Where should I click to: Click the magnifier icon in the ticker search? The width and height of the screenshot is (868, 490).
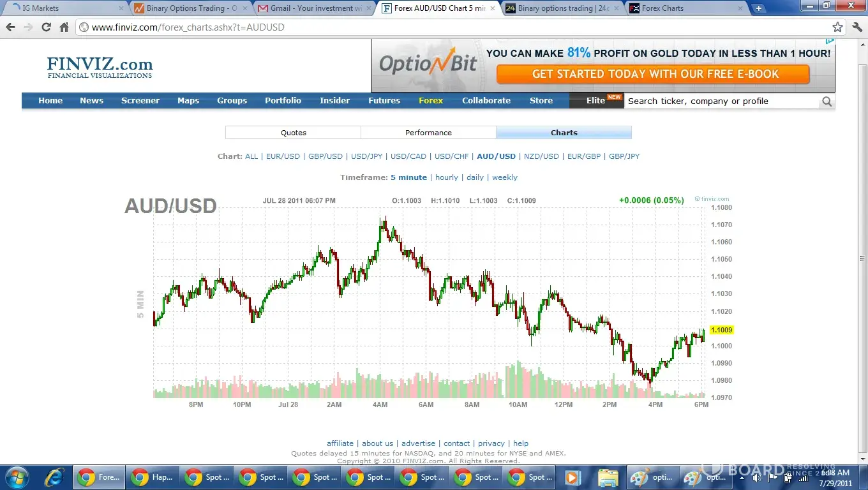click(x=827, y=101)
